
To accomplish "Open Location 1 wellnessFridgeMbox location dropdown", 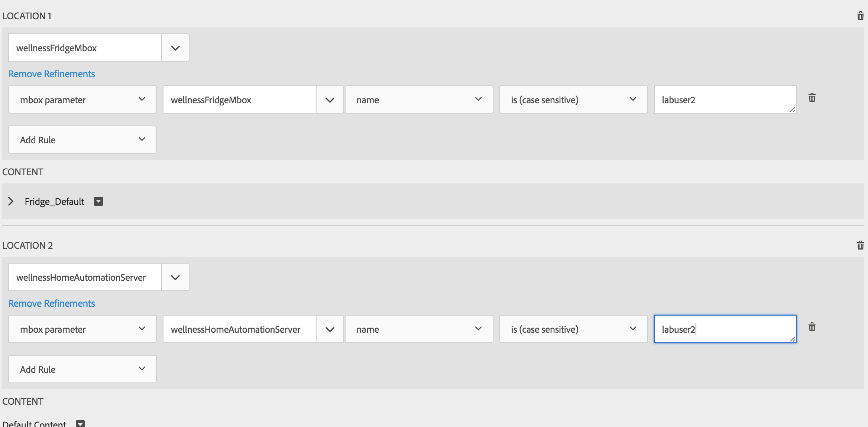I will click(175, 48).
